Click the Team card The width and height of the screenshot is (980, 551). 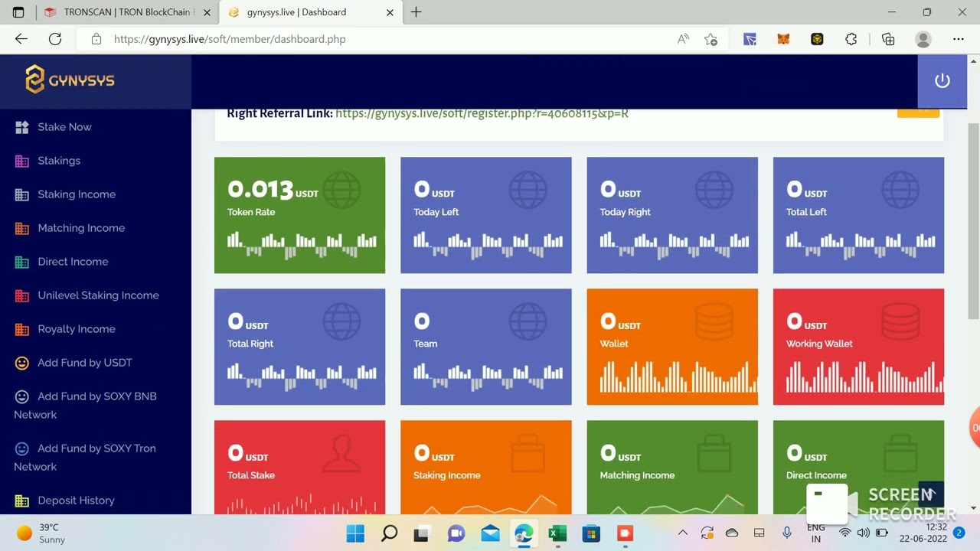pyautogui.click(x=485, y=347)
